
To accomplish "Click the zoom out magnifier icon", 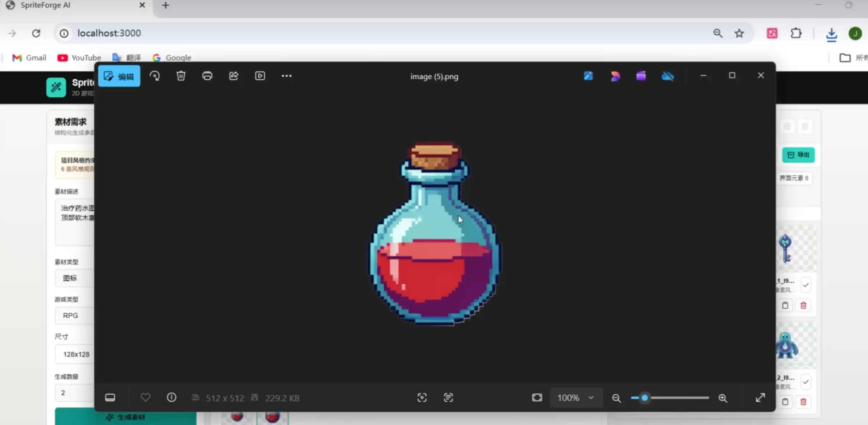I will click(x=616, y=398).
